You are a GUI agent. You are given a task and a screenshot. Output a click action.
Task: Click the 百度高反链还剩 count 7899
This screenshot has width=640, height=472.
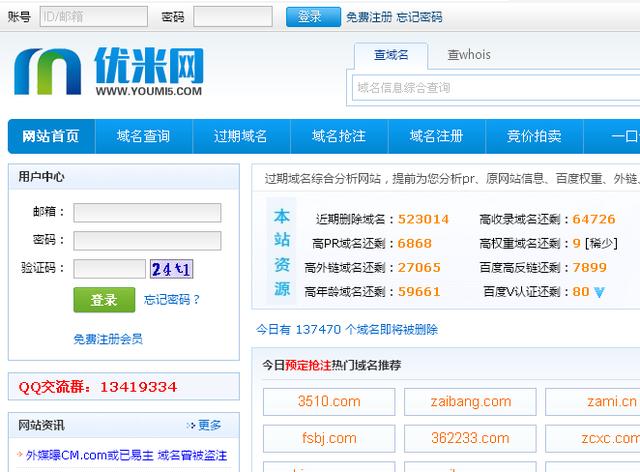(x=589, y=268)
